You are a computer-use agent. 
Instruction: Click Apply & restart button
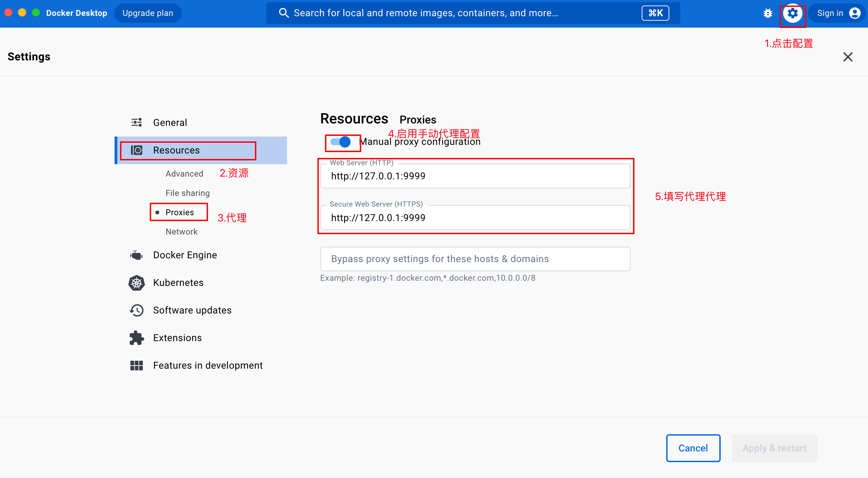775,448
